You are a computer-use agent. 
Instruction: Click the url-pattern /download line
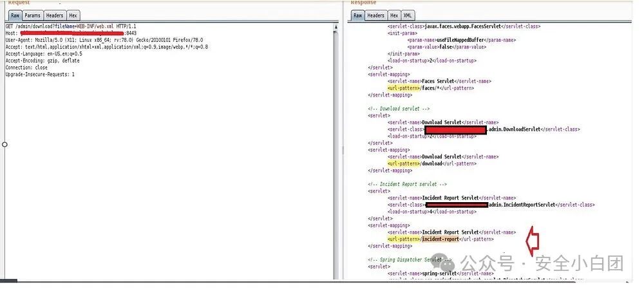coord(432,163)
